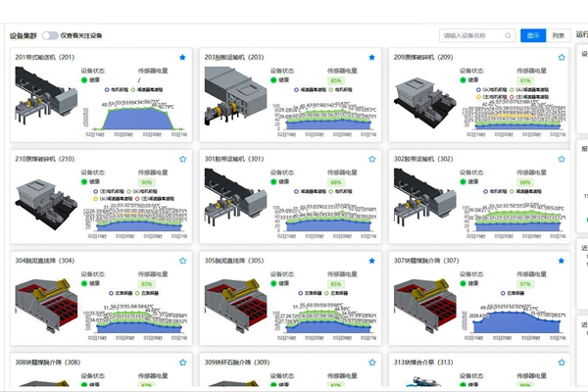Switch to the 图示 view tab
Viewport: 588px width, 392px height.
[533, 35]
